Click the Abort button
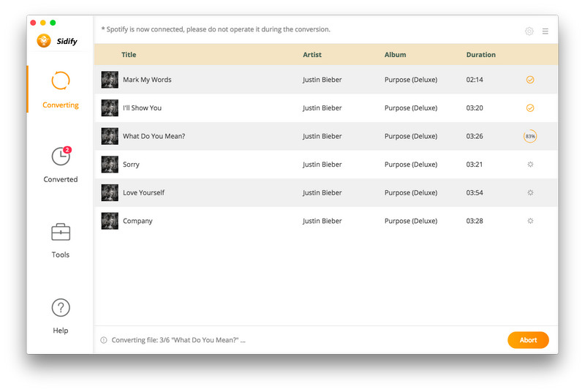585x392 pixels. pos(528,340)
